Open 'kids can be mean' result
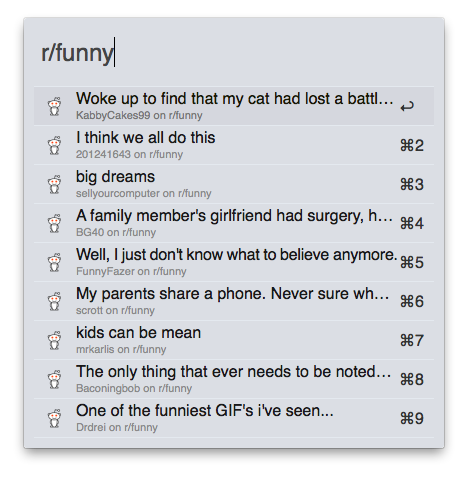 (x=234, y=340)
